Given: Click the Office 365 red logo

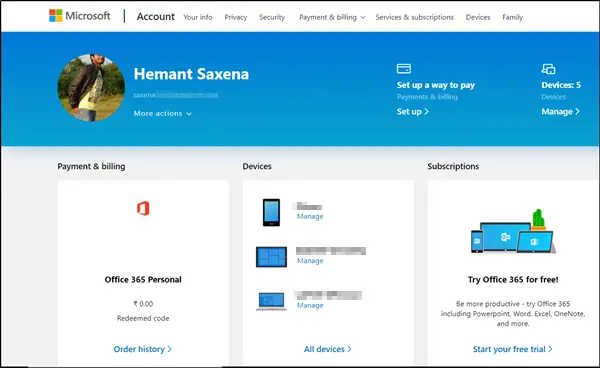Looking at the screenshot, I should [x=143, y=208].
